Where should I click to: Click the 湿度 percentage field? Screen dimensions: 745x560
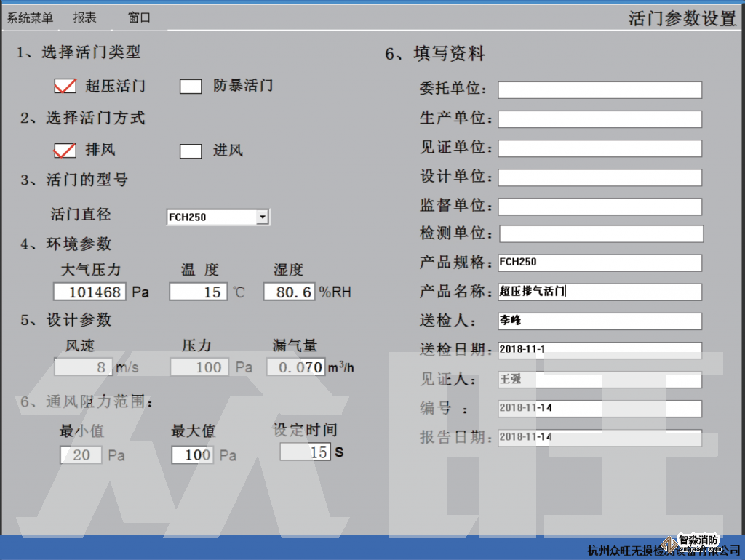click(x=289, y=292)
